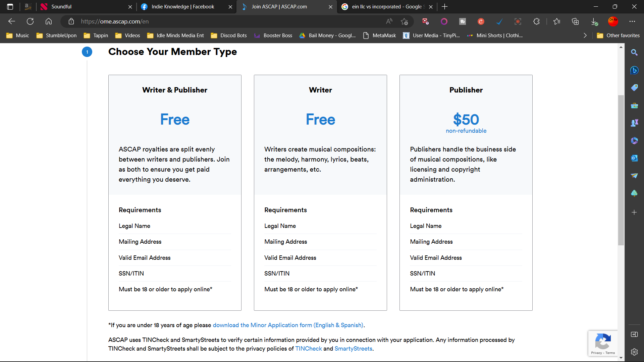Open Settings and more ellipsis menu
Viewport: 644px width, 362px height.
pos(632,21)
